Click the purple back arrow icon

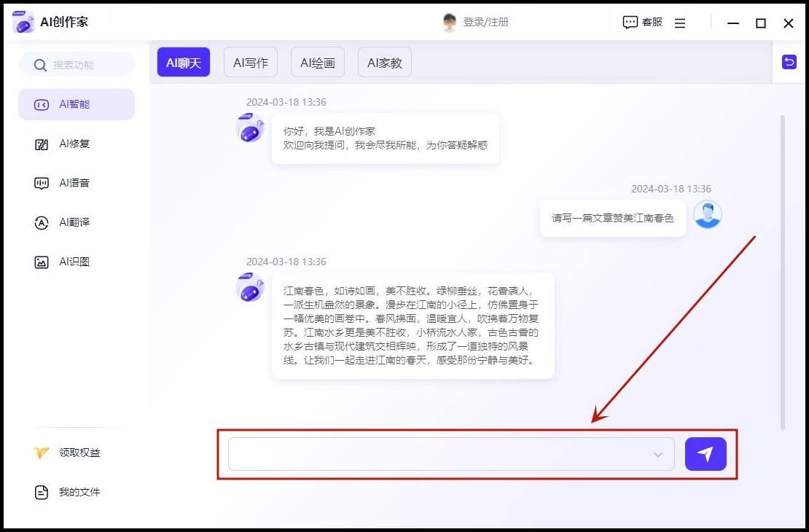pyautogui.click(x=789, y=63)
